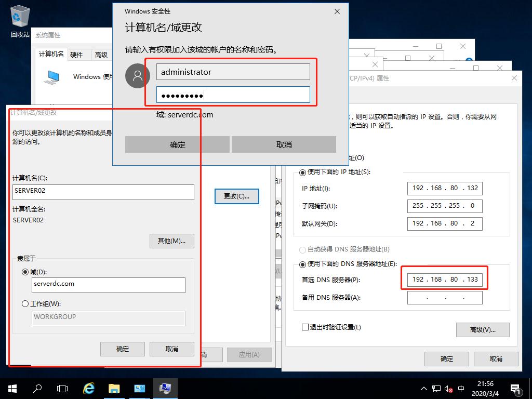Click the Search icon on the taskbar

[x=36, y=388]
